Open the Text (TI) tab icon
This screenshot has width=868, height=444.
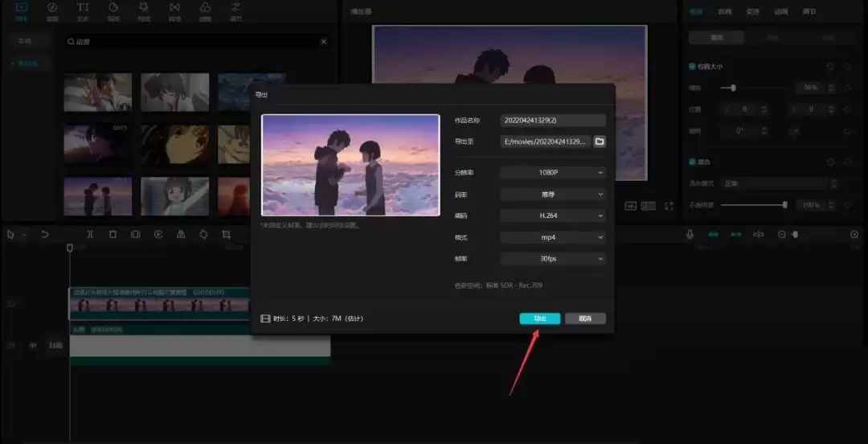pos(83,8)
